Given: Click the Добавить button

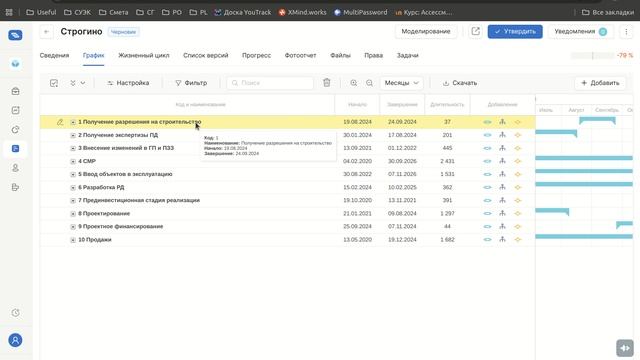Looking at the screenshot, I should tap(600, 83).
